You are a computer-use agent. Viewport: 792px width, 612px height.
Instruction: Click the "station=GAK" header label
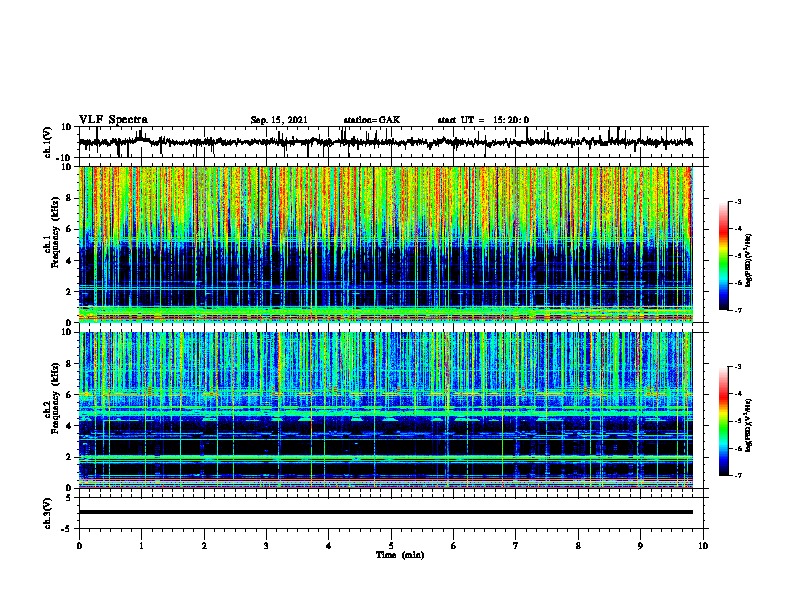372,120
